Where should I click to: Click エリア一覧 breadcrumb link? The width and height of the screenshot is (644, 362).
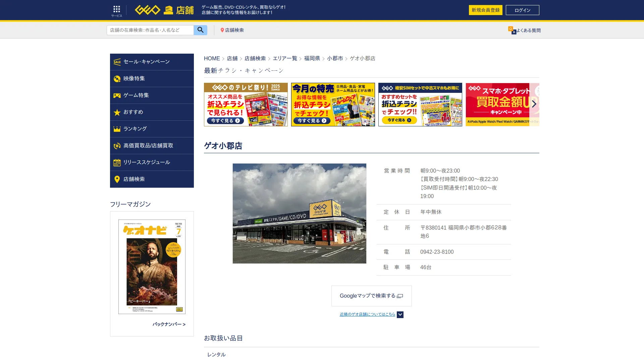click(285, 58)
